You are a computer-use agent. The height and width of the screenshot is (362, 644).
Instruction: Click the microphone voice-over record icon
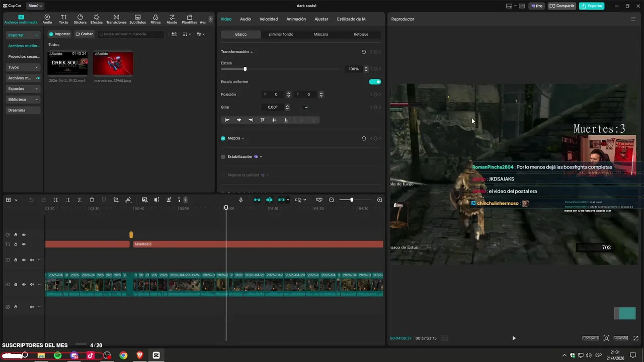click(240, 200)
